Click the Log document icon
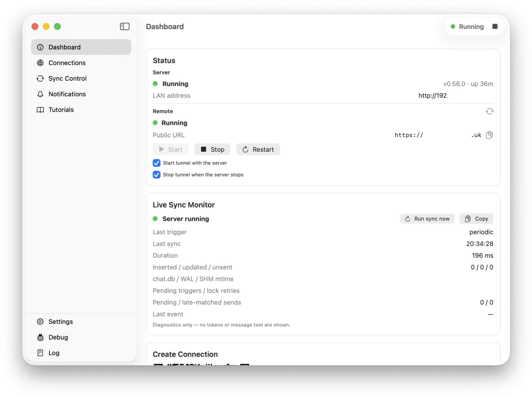Image resolution: width=532 pixels, height=397 pixels. point(40,353)
